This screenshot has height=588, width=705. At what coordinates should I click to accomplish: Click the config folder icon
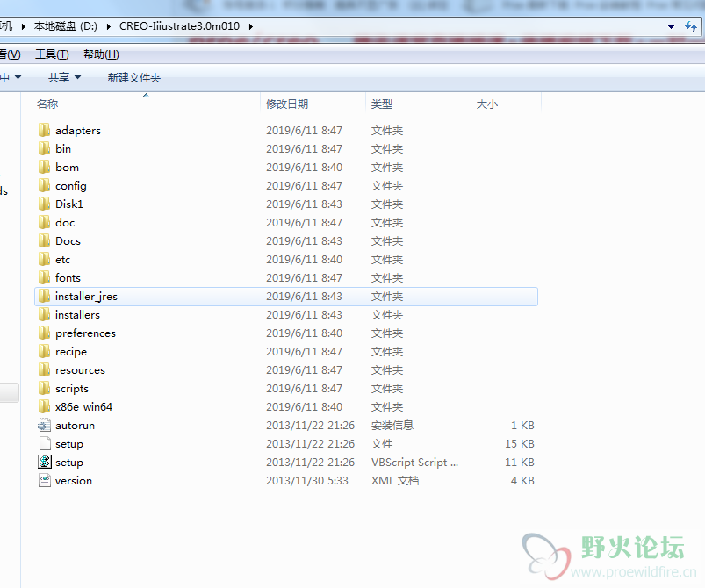pos(44,186)
